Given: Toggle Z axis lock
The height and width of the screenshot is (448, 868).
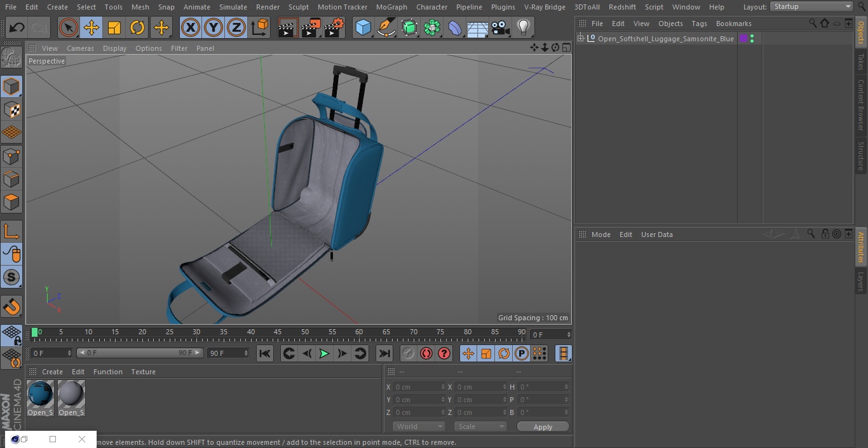Looking at the screenshot, I should click(236, 27).
